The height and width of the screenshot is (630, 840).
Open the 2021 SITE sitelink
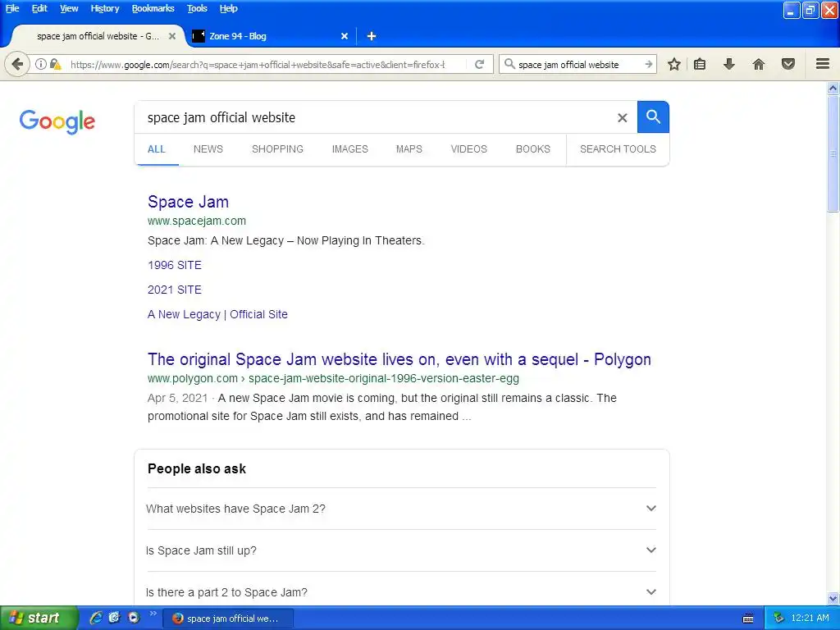(x=175, y=290)
